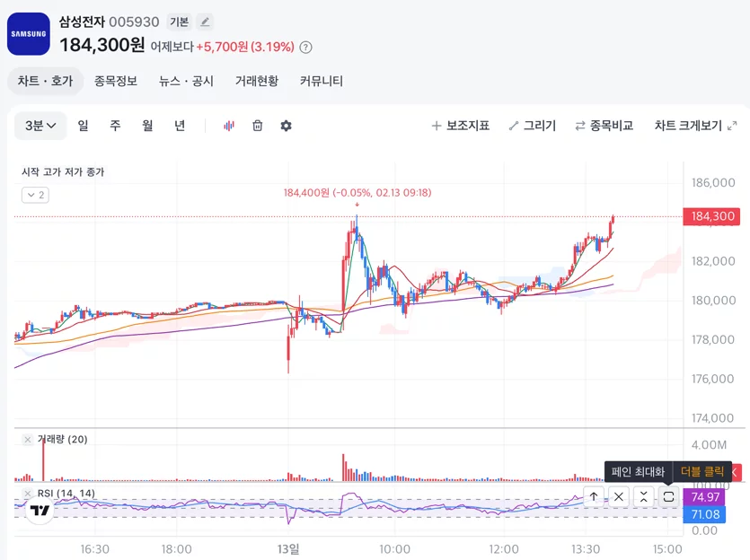Screen dimensions: 750x560
Task: Select the 일 daily timeframe
Action: (84, 126)
